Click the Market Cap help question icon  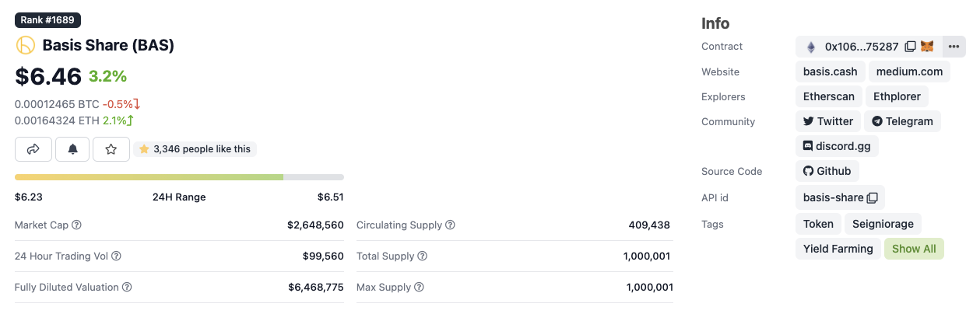(77, 225)
